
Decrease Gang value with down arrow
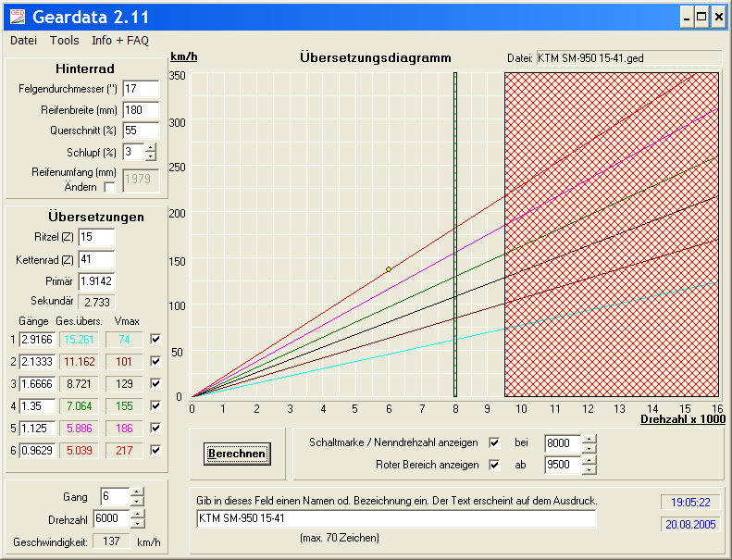pyautogui.click(x=137, y=502)
